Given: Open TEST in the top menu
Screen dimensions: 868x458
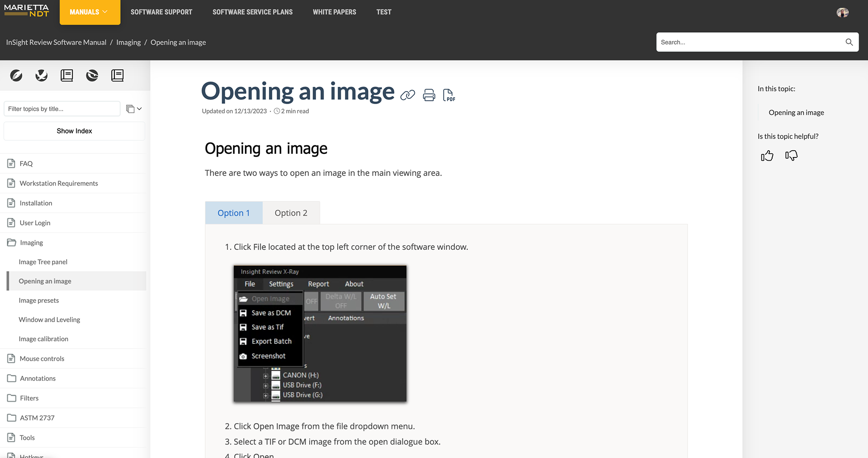Looking at the screenshot, I should [x=384, y=12].
